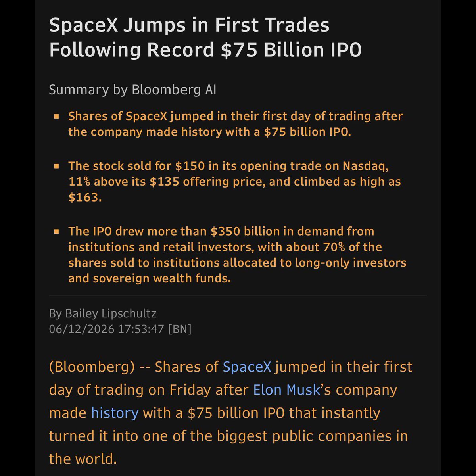Select the byline 'By Bailey Lipschultz'
This screenshot has height=476, width=476.
103,314
